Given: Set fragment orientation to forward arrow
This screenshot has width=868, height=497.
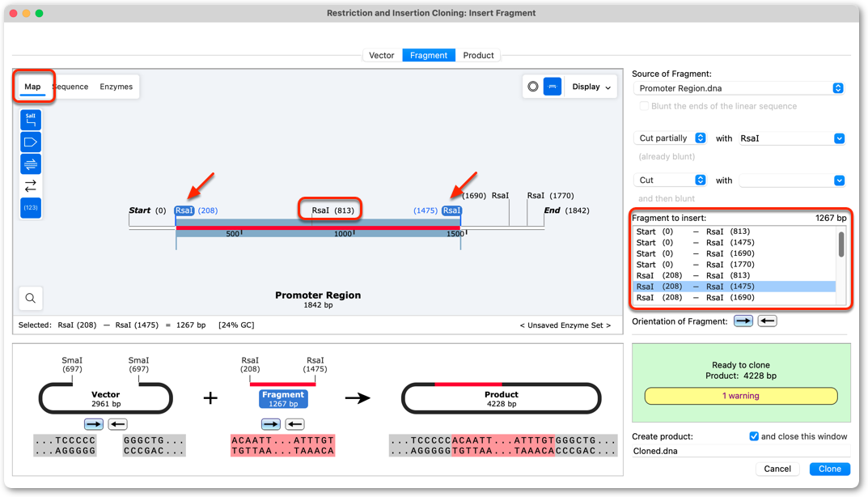Looking at the screenshot, I should pos(743,321).
